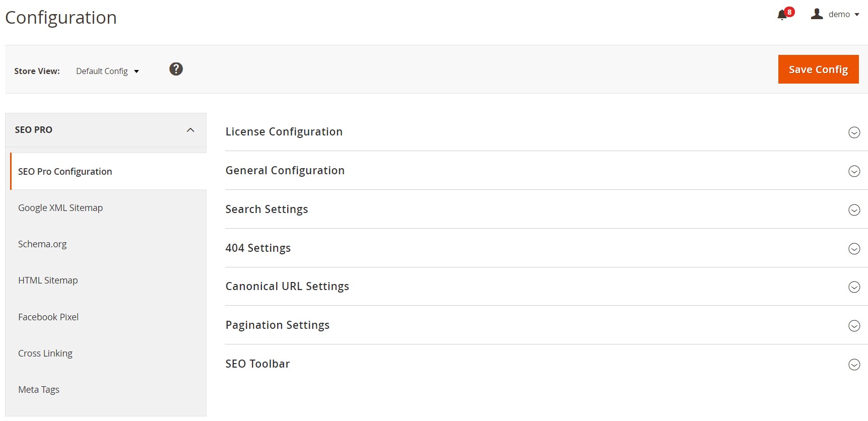Screen dimensions: 868x421
Task: Click the Pagination Settings heading
Action: (x=278, y=325)
